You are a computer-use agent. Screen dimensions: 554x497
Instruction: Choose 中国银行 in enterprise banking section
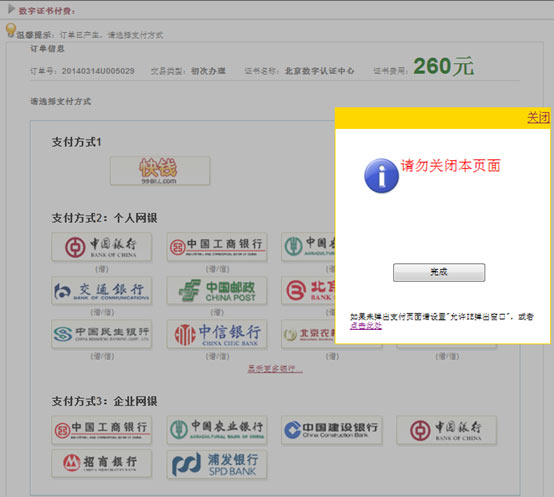[447, 430]
